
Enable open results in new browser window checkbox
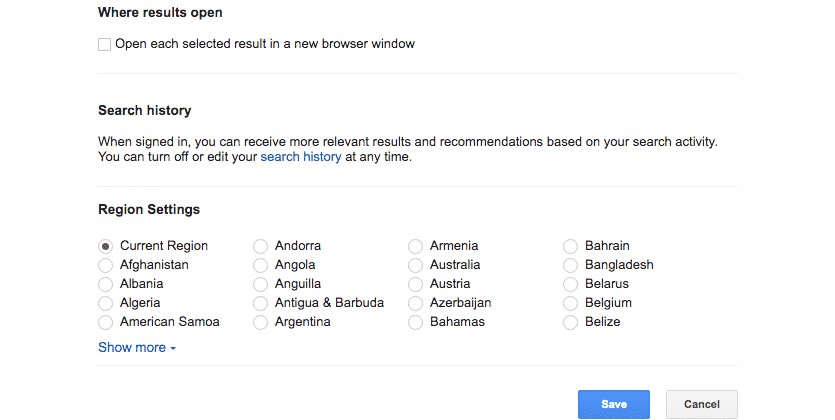[105, 44]
